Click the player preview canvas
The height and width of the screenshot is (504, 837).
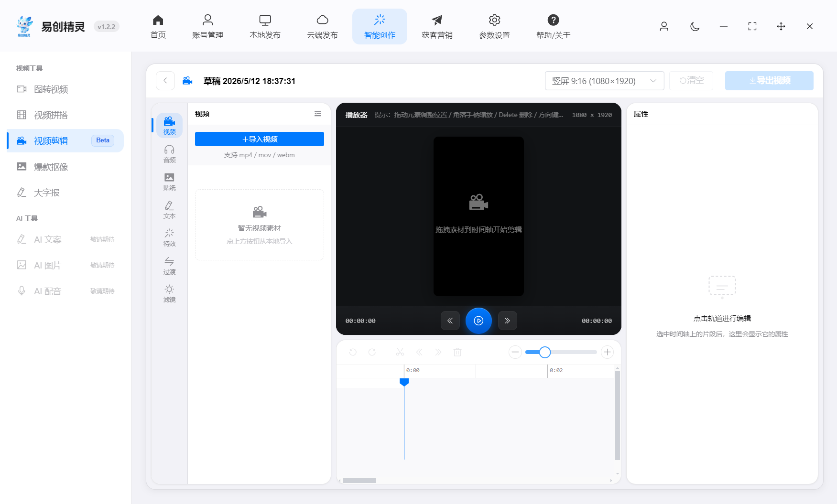[478, 216]
